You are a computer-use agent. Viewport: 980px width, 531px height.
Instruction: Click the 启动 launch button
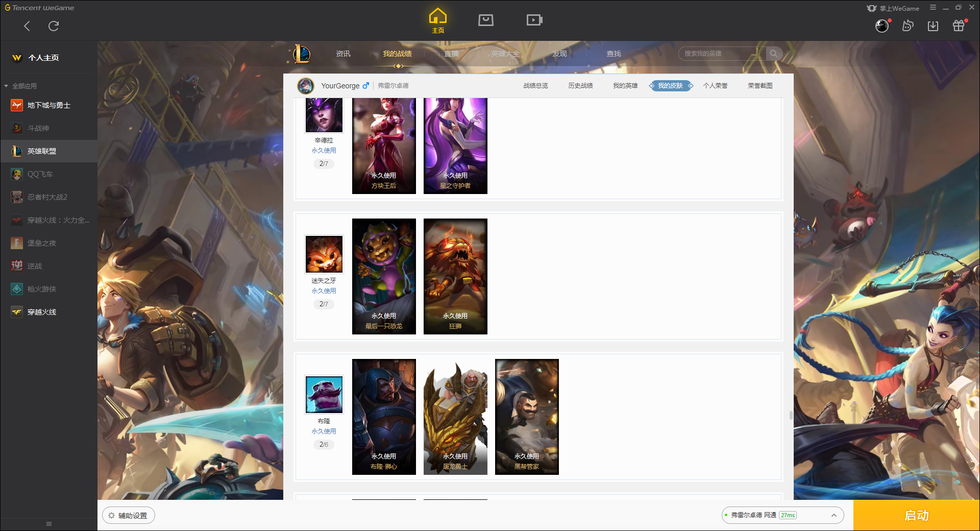point(917,516)
